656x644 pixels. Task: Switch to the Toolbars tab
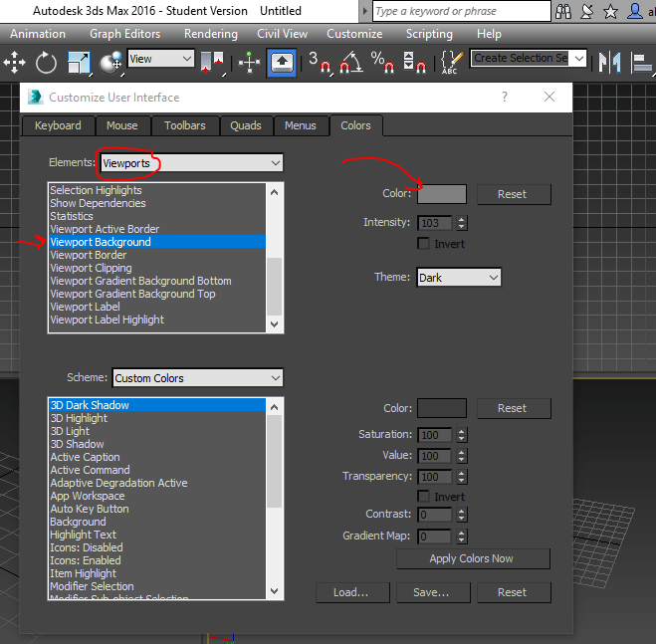click(184, 125)
